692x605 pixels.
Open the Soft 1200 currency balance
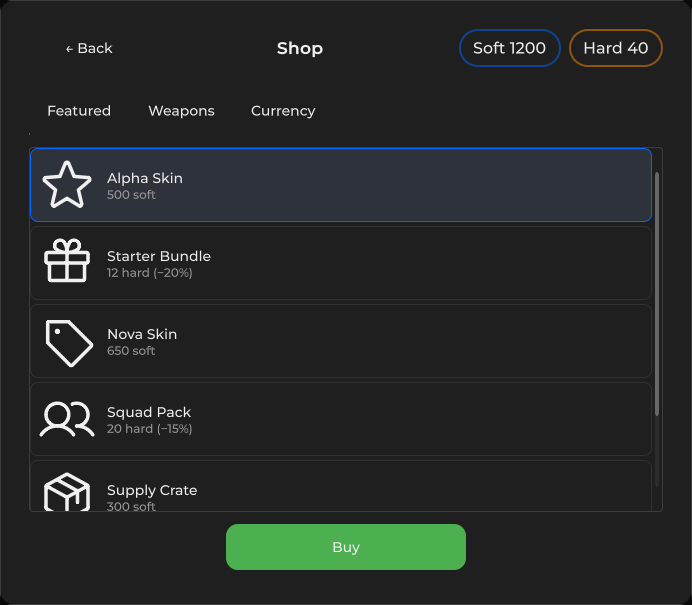510,48
